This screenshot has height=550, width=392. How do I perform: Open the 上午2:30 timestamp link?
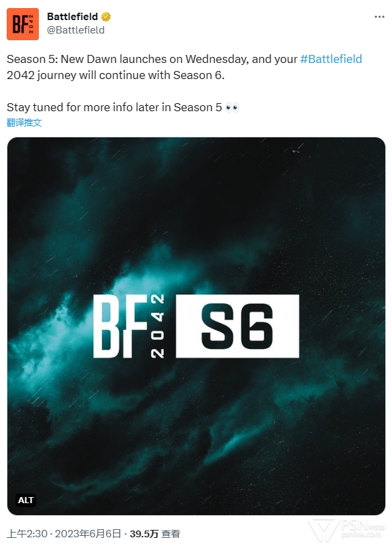pos(27,534)
